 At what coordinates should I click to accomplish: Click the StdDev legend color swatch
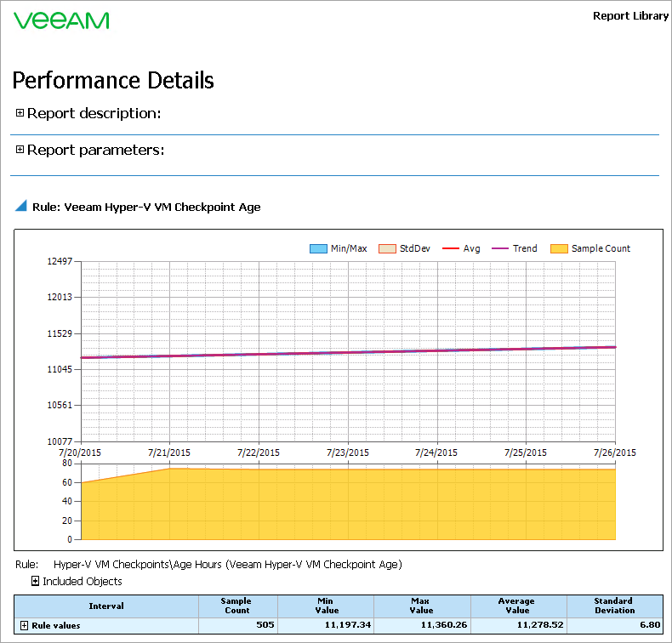387,248
